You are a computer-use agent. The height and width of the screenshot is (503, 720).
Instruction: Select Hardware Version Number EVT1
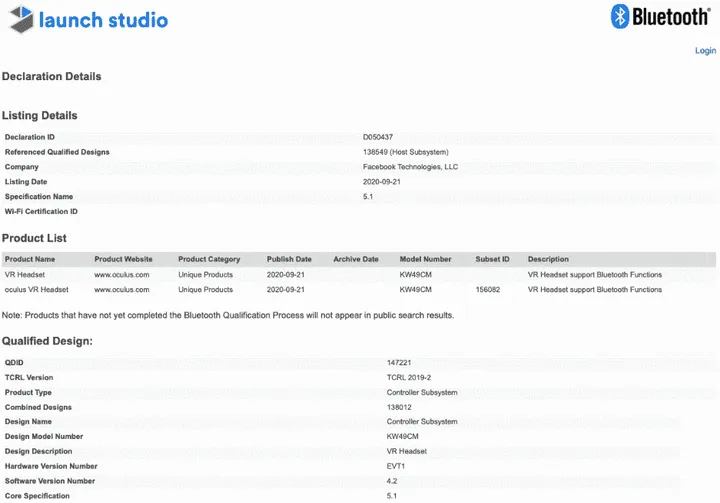pos(395,466)
